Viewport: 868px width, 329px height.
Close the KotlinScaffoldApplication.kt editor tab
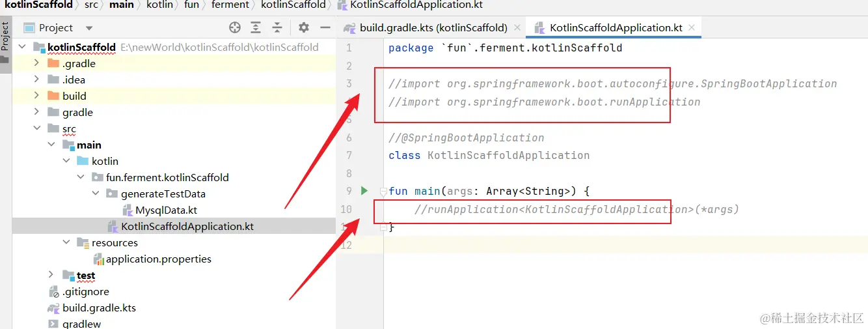[x=692, y=27]
